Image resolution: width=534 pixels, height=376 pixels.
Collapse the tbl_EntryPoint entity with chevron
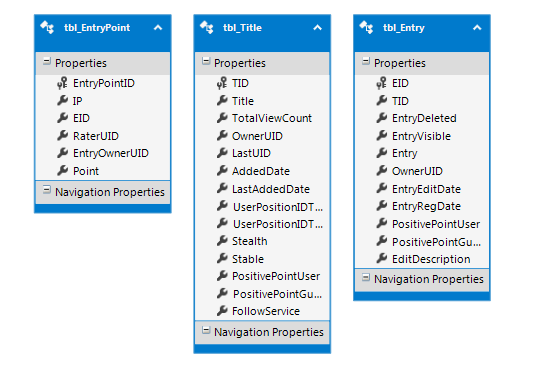pos(158,28)
